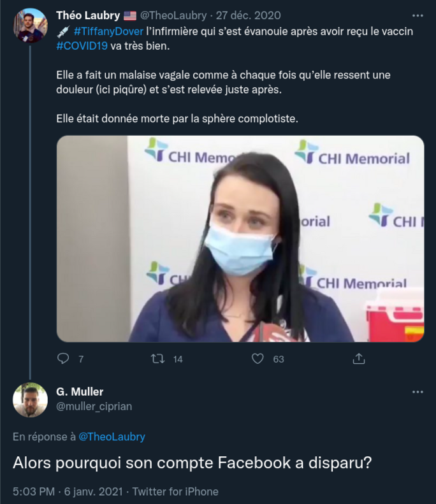Click the @TheoLaubry handle in tweet header
Viewport: 436px width, 504px height.
click(173, 16)
